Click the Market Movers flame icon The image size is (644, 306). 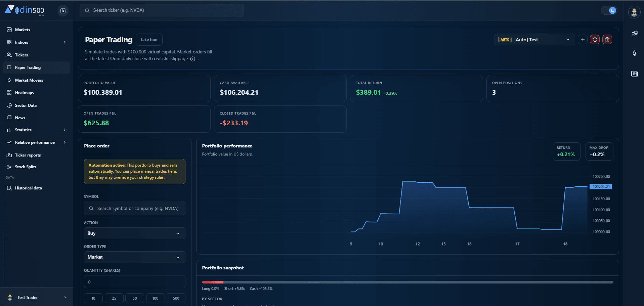coord(9,80)
